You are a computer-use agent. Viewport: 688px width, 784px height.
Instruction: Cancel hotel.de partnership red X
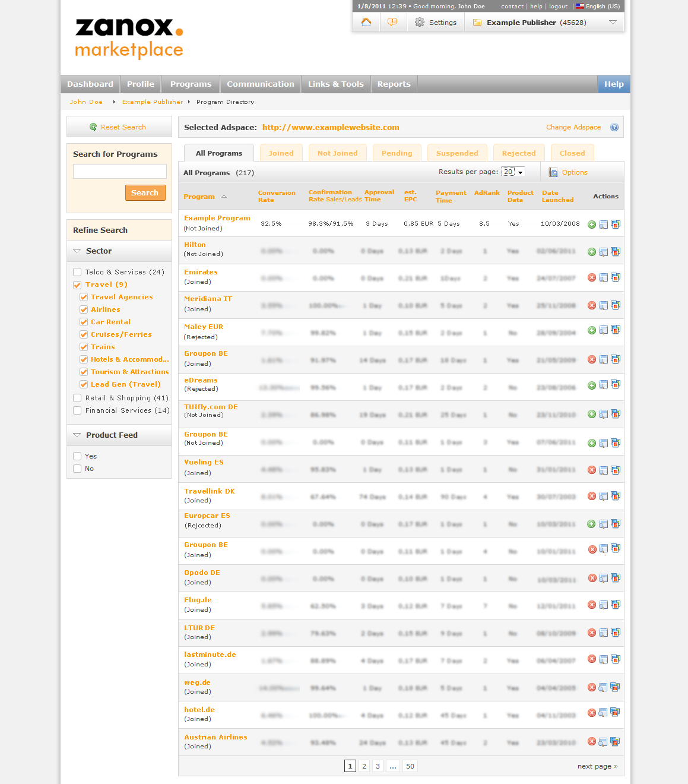click(592, 713)
